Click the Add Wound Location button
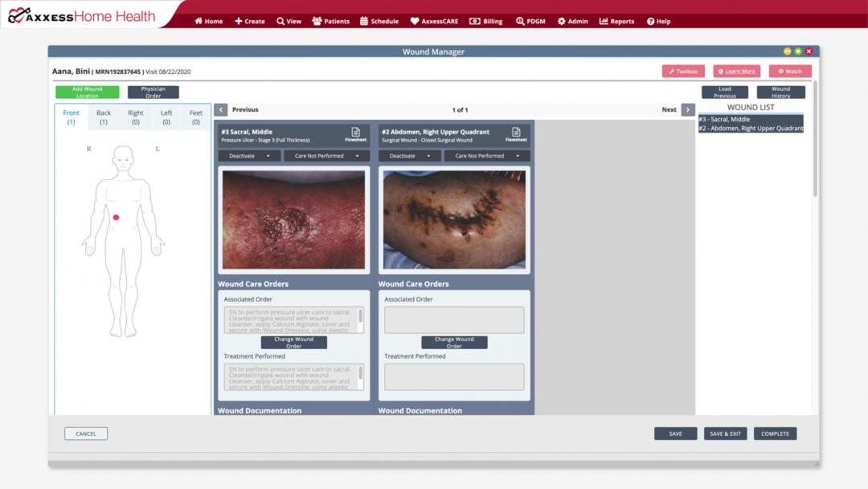 (x=87, y=92)
